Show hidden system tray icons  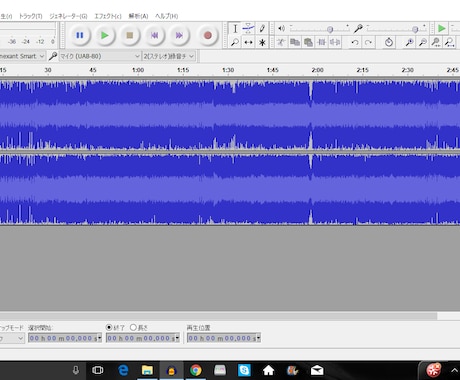pos(454,370)
